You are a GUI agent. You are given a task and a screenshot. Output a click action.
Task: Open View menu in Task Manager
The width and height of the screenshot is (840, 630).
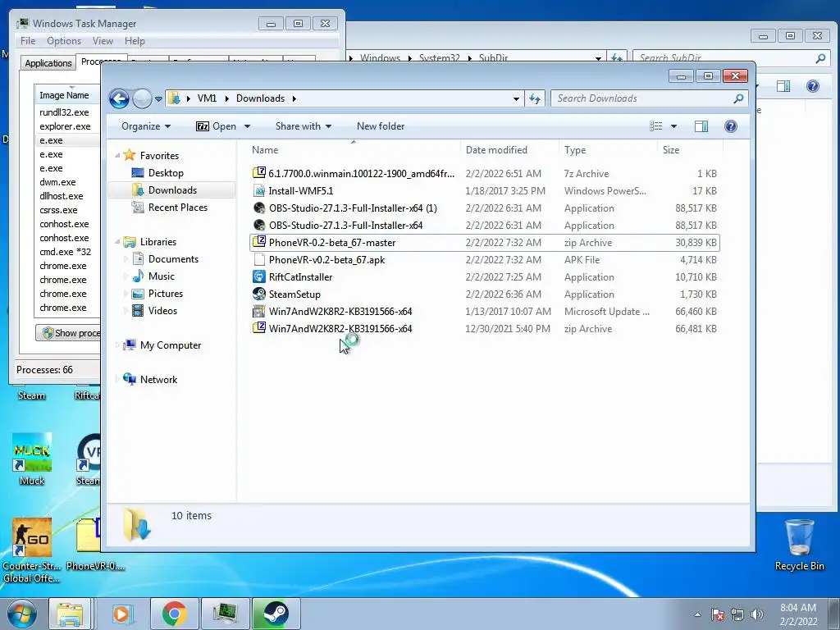pyautogui.click(x=103, y=41)
